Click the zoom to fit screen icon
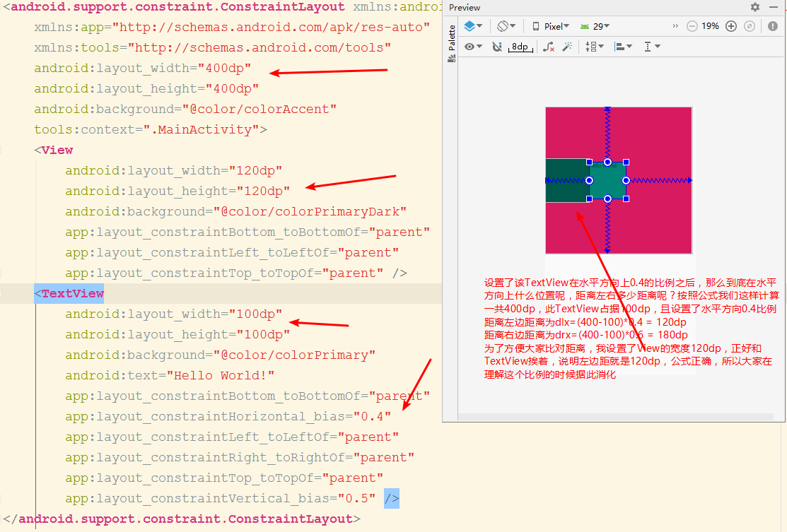Image resolution: width=787 pixels, height=532 pixels. (x=750, y=26)
